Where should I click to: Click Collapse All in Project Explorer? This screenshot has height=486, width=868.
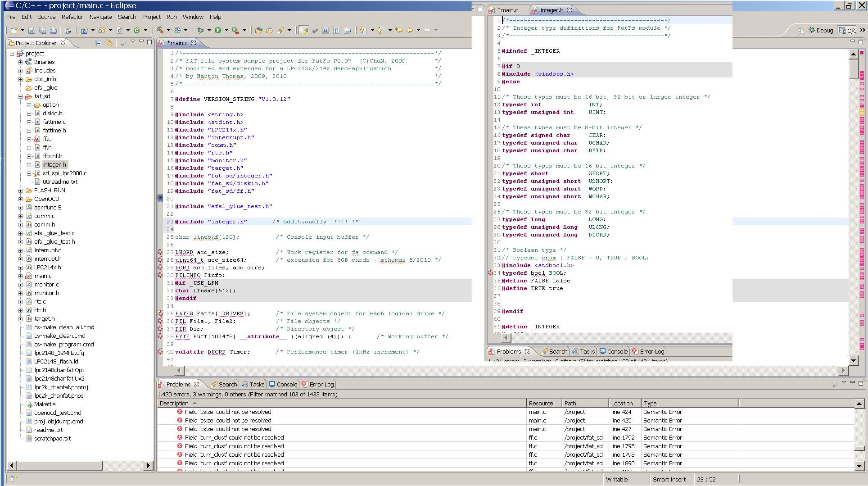99,43
